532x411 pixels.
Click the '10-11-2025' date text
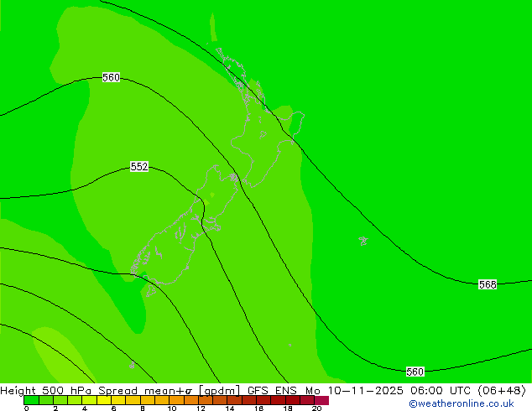click(366, 391)
